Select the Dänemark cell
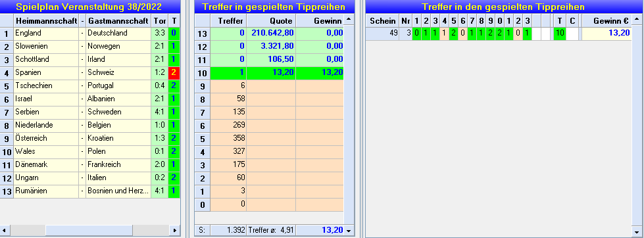644x238 pixels. (x=46, y=164)
